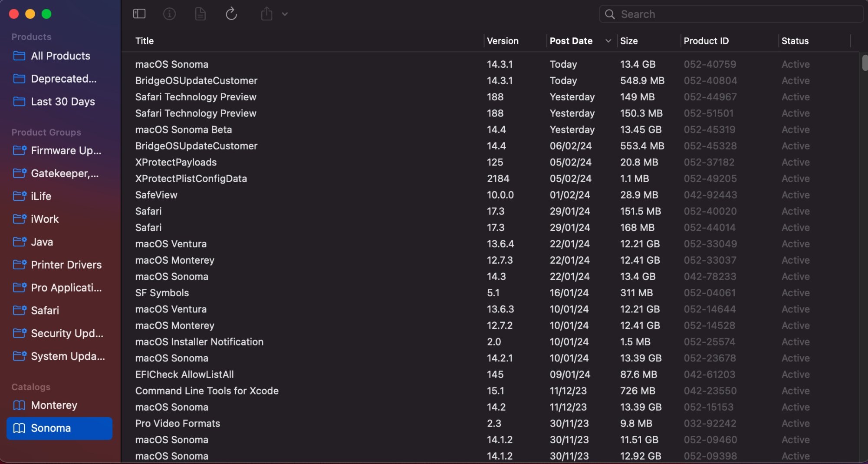Select Command Line Tools for Xcode row
This screenshot has height=464, width=868.
coord(490,391)
